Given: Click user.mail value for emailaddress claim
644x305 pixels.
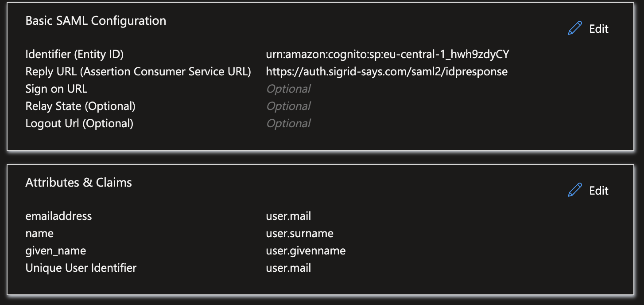Looking at the screenshot, I should (288, 216).
